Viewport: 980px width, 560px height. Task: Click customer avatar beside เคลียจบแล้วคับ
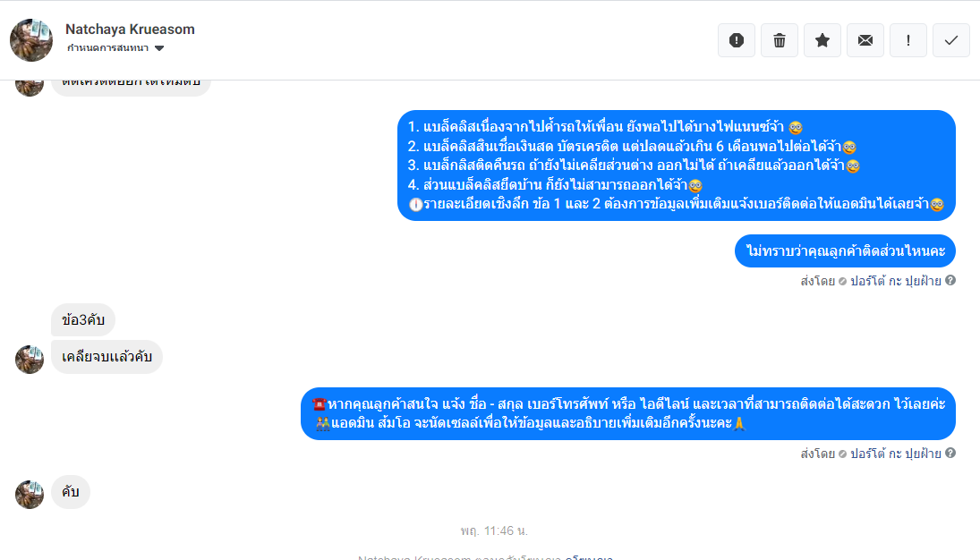pos(30,360)
